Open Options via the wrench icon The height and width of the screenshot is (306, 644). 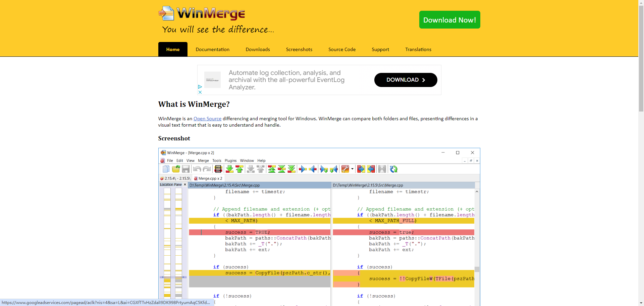(x=345, y=169)
